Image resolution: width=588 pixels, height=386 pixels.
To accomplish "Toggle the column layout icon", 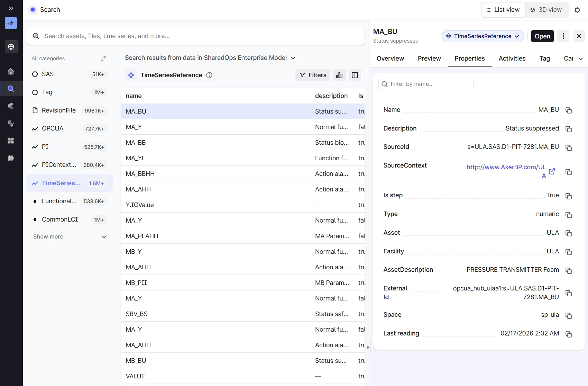I will (355, 75).
